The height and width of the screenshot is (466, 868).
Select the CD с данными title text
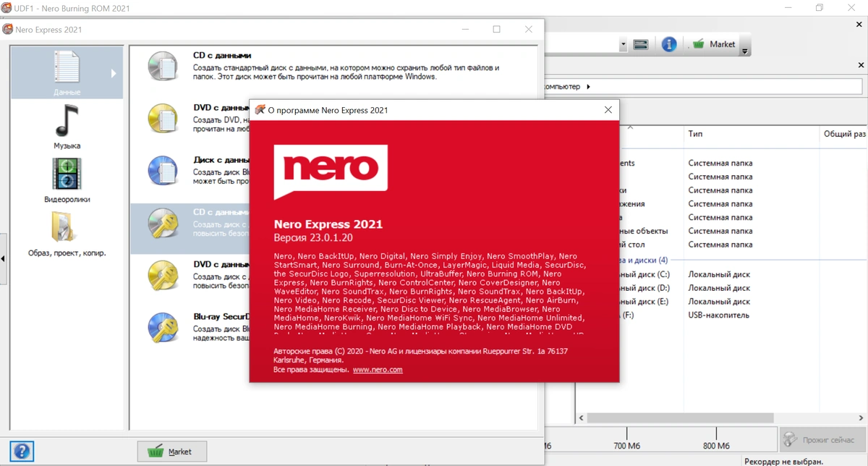(x=222, y=55)
